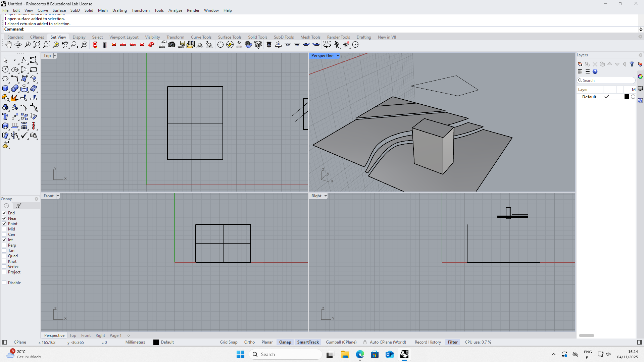Switch to the Curve Tools tab

click(x=201, y=37)
